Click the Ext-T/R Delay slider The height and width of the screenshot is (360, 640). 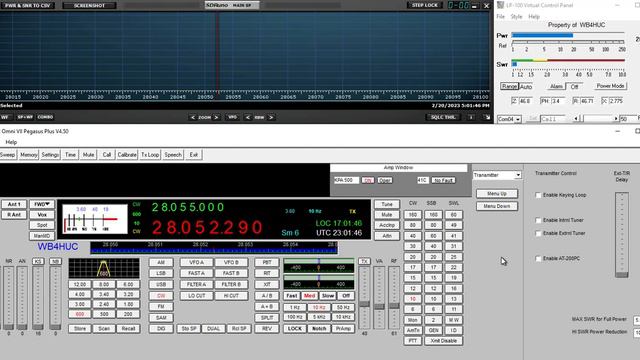622,235
